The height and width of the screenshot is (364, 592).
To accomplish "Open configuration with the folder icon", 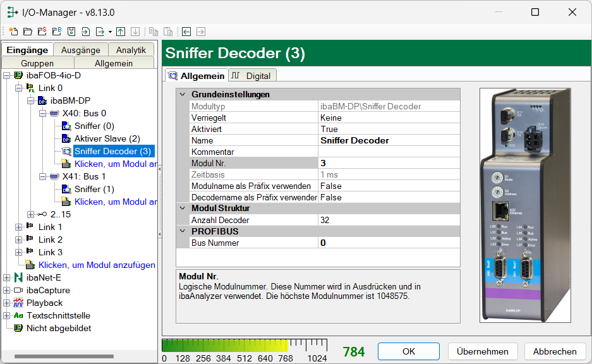I will pyautogui.click(x=28, y=32).
